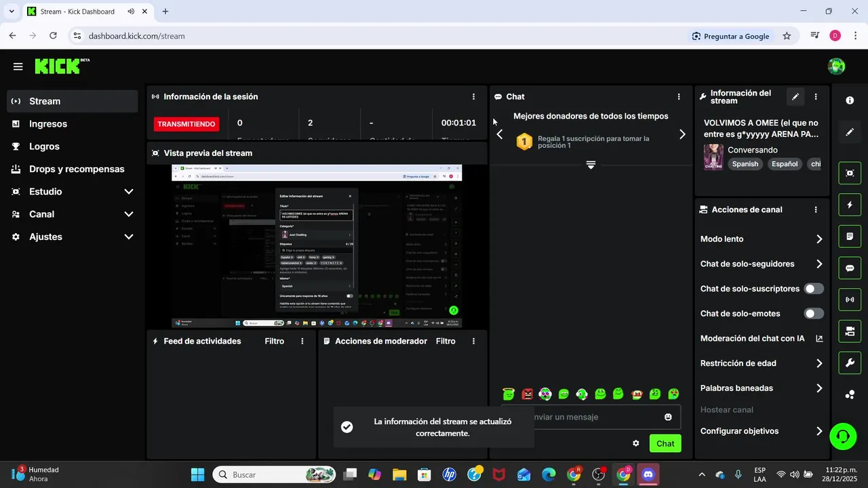Go to Ingresos page
This screenshot has width=868, height=488.
pos(73,124)
